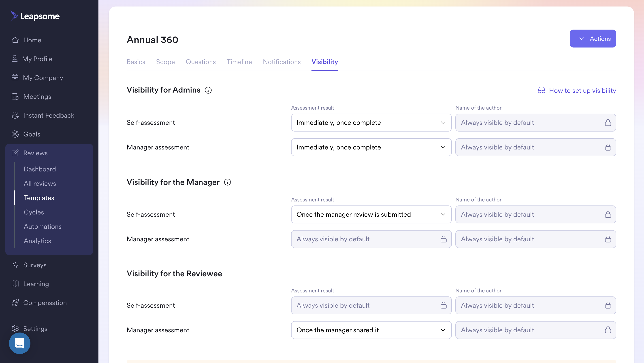Click Reviewee Self-assessment 'Always visible by default' result field
Image resolution: width=644 pixels, height=363 pixels.
[371, 305]
